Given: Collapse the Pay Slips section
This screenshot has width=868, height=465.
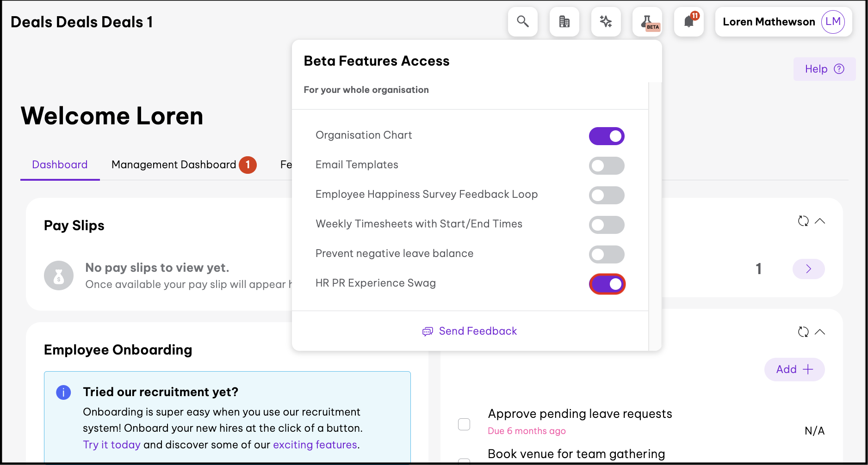Looking at the screenshot, I should [x=821, y=221].
